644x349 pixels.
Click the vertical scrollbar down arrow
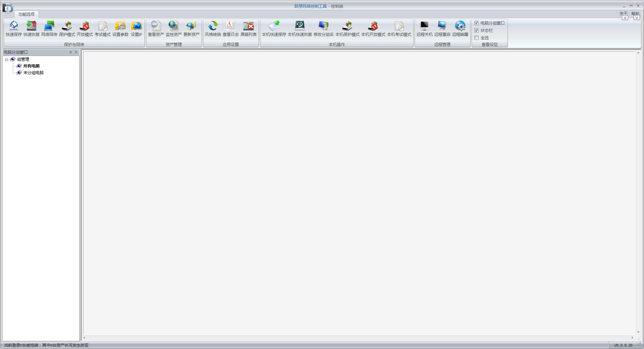[638, 332]
